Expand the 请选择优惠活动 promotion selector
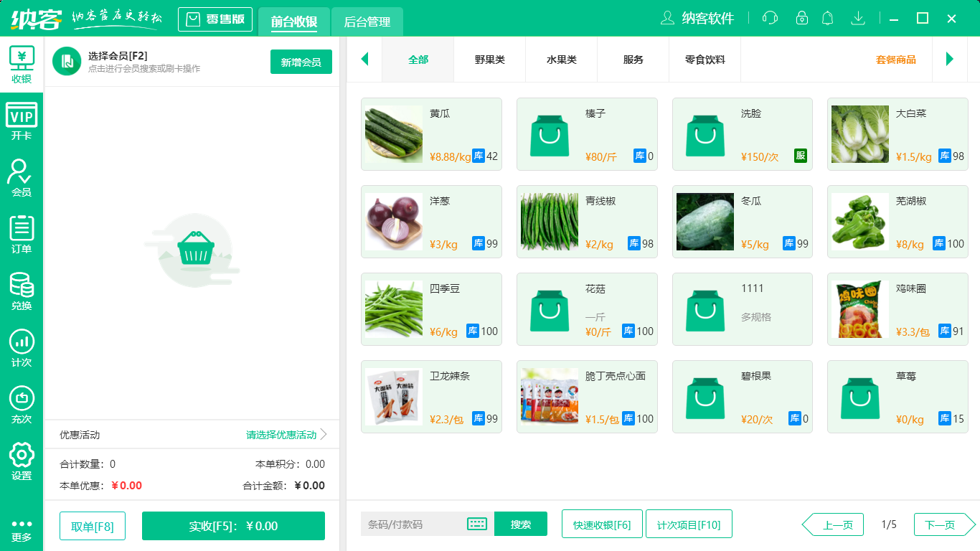 (287, 435)
